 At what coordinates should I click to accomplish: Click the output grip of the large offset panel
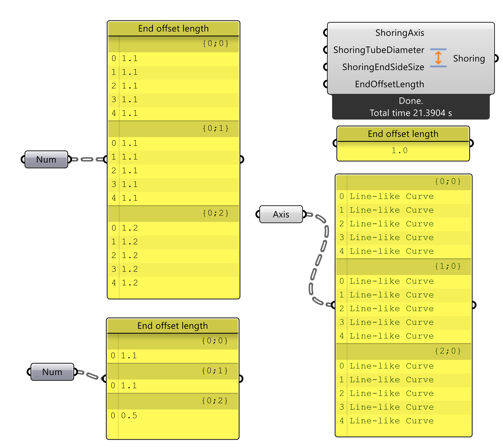pyautogui.click(x=242, y=159)
